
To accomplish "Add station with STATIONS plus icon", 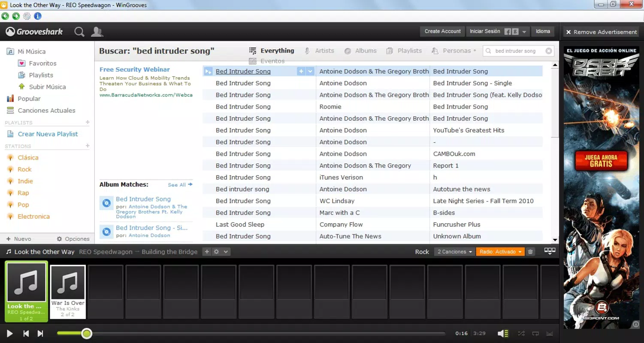I will [x=88, y=146].
